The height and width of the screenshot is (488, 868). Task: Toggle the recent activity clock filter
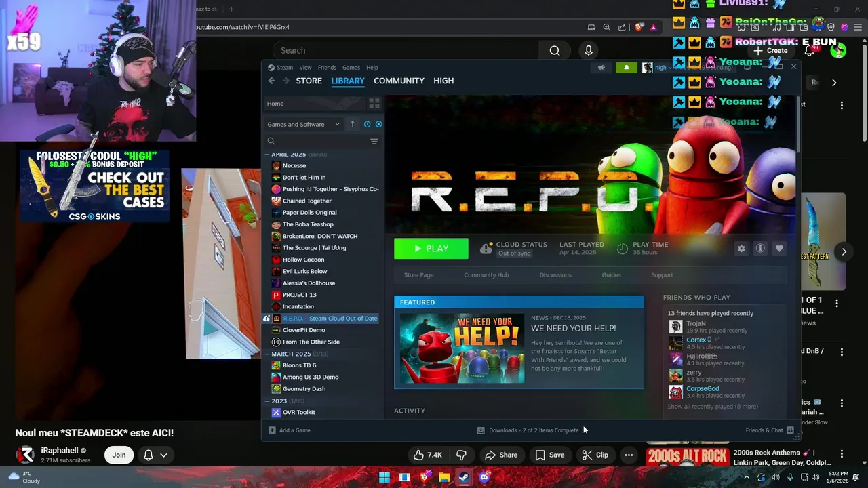(x=367, y=124)
